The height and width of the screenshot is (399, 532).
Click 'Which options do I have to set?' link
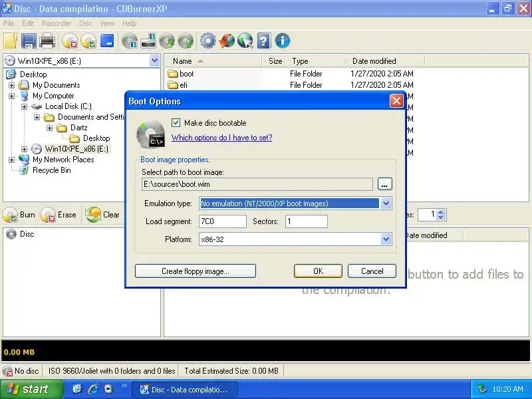click(x=222, y=138)
